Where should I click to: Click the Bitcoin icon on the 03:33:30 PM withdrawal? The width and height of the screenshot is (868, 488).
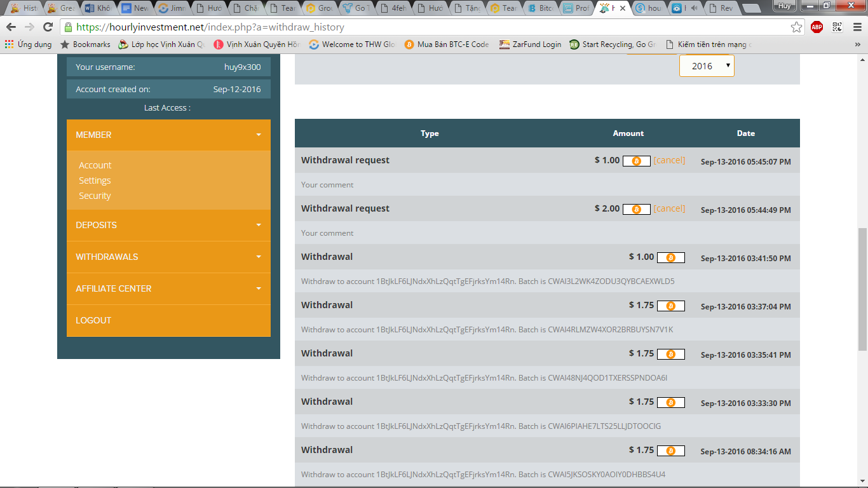coord(671,403)
